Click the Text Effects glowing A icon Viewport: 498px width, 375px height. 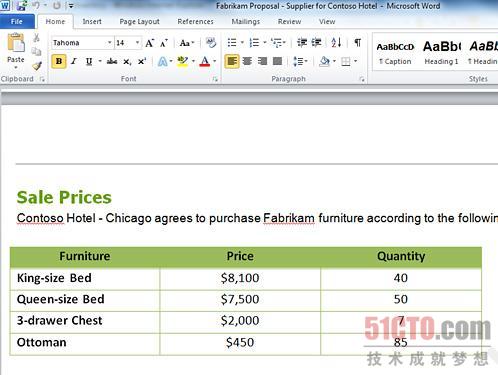(x=162, y=61)
